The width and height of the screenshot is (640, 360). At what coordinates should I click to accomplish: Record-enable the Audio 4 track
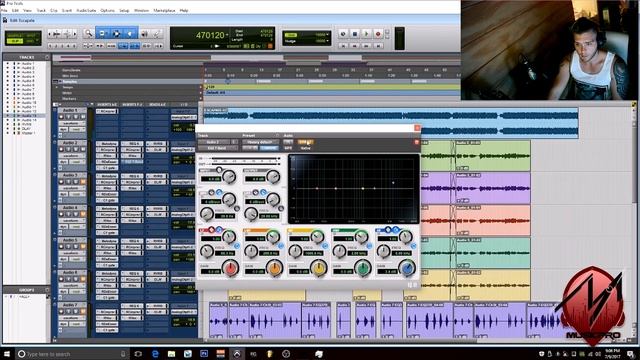61,214
